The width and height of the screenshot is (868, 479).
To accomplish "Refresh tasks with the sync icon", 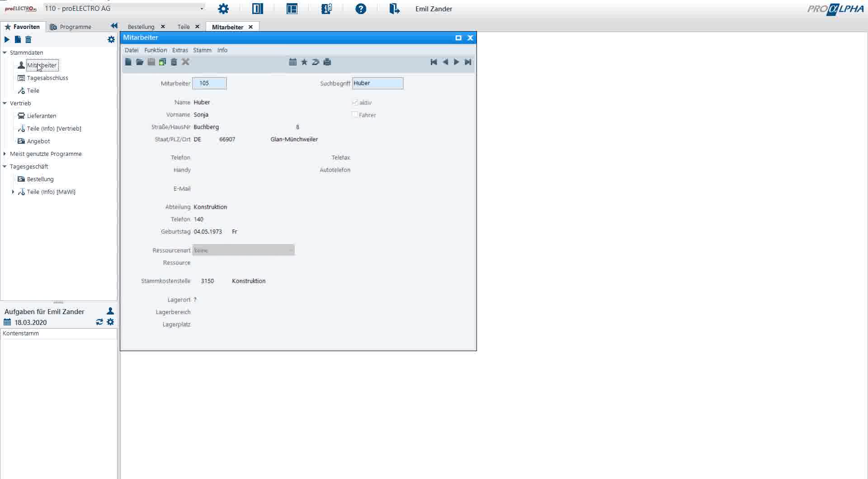I will coord(99,322).
